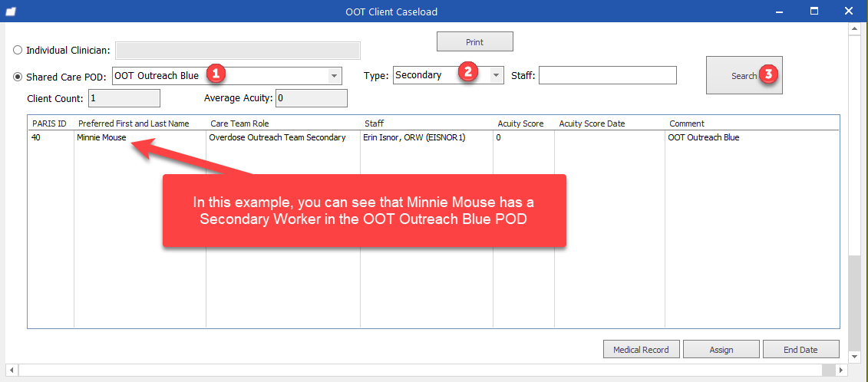Click the End Date button
The image size is (868, 382).
pos(800,350)
